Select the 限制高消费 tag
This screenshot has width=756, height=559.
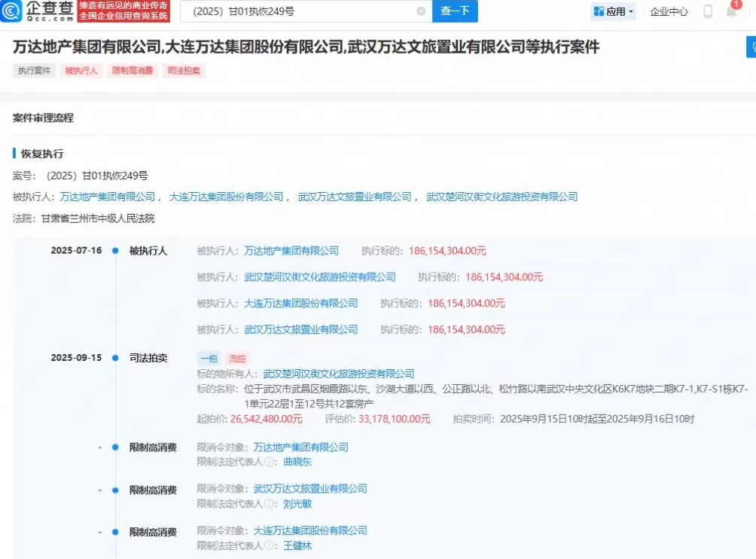pyautogui.click(x=133, y=71)
